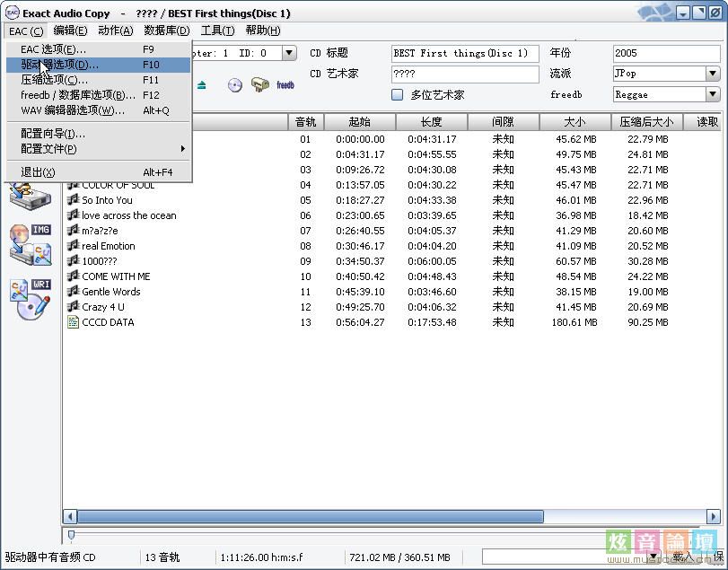728x570 pixels.
Task: Click the partially hidden extract-to-drive sidebar icon
Action: (31, 196)
